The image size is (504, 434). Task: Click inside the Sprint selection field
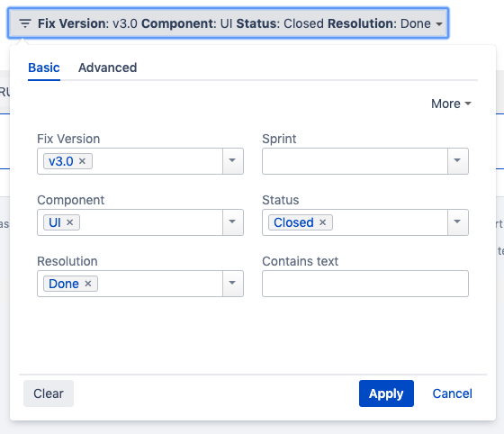point(355,161)
